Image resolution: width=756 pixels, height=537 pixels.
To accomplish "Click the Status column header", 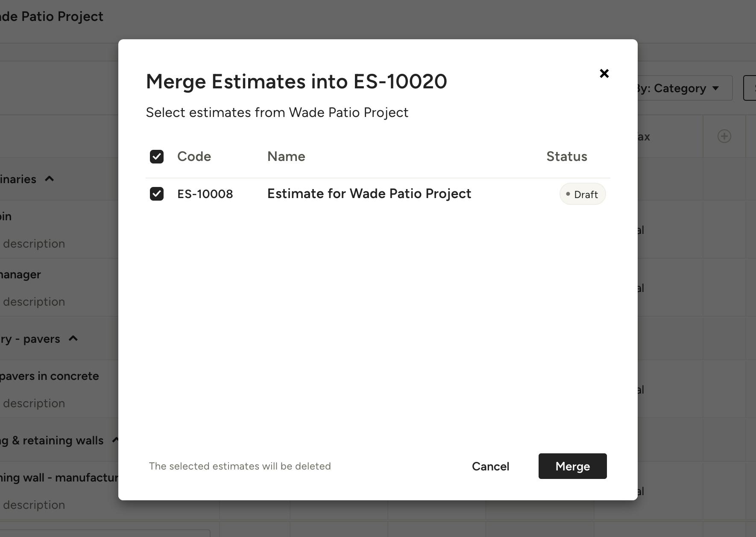I will tap(566, 157).
